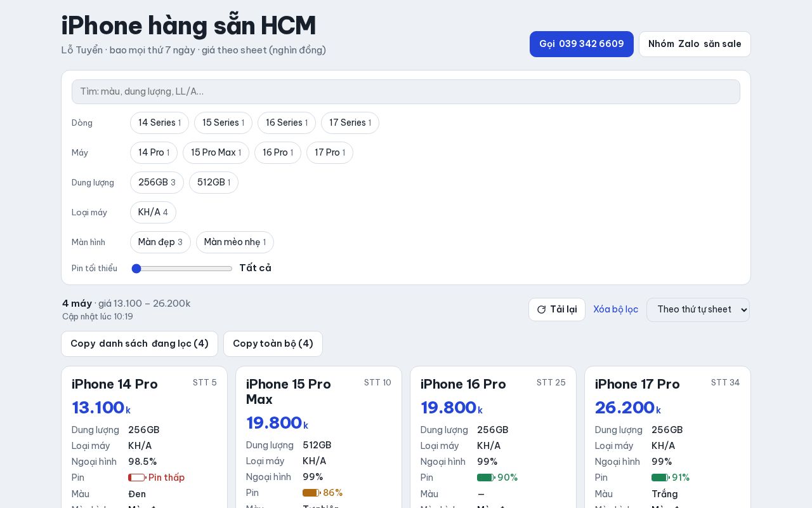Click the 26.200 price on iPhone 17 Pro

(625, 407)
